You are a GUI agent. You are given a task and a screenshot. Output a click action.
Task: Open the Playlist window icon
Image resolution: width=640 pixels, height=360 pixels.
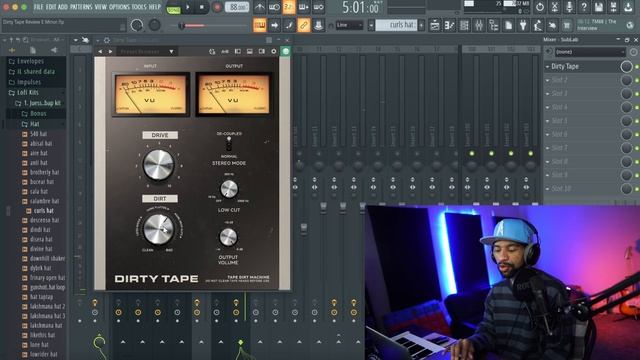click(x=435, y=25)
